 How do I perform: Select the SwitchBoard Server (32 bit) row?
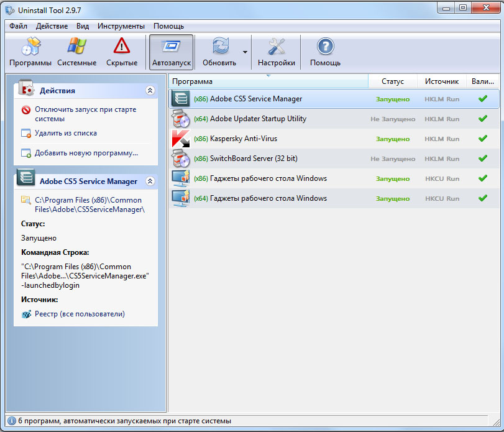pos(334,159)
